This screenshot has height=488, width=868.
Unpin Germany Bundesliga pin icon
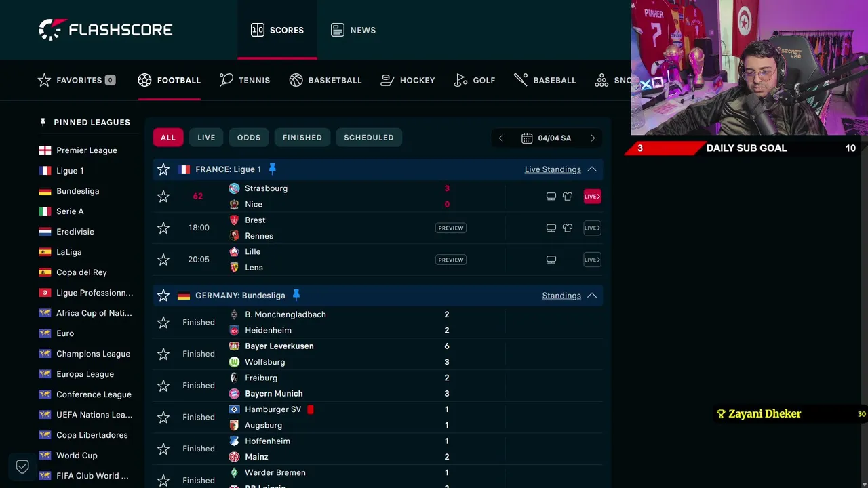point(296,295)
